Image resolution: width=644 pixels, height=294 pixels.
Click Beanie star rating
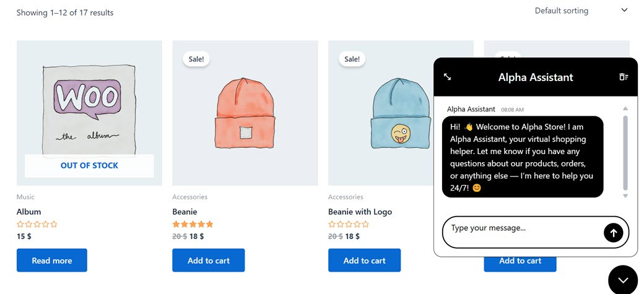pos(193,224)
